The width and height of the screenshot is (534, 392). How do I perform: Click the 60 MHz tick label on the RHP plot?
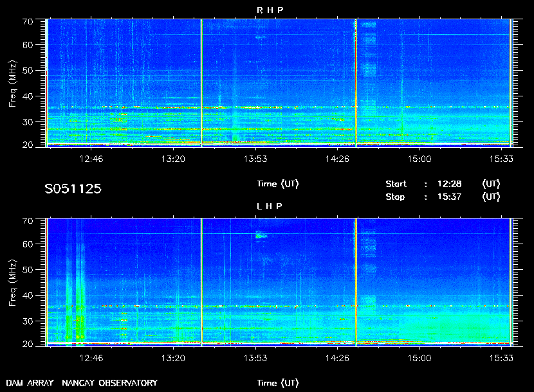pyautogui.click(x=28, y=45)
